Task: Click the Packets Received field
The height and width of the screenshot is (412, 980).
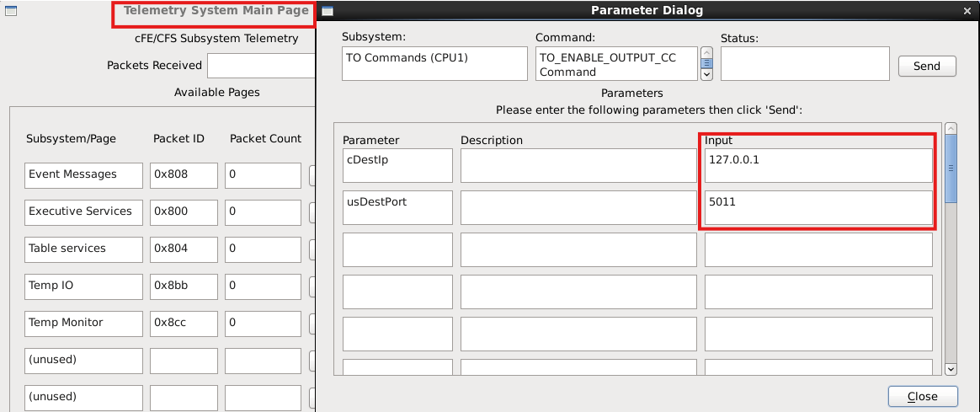Action: click(261, 66)
